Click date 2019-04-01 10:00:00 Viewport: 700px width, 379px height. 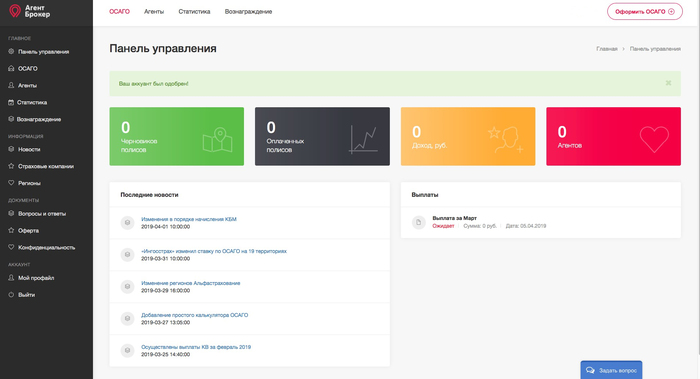tap(166, 227)
